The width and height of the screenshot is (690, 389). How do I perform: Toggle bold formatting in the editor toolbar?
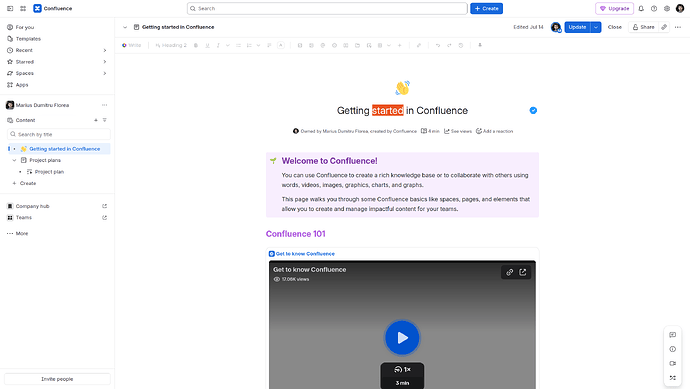[x=196, y=45]
